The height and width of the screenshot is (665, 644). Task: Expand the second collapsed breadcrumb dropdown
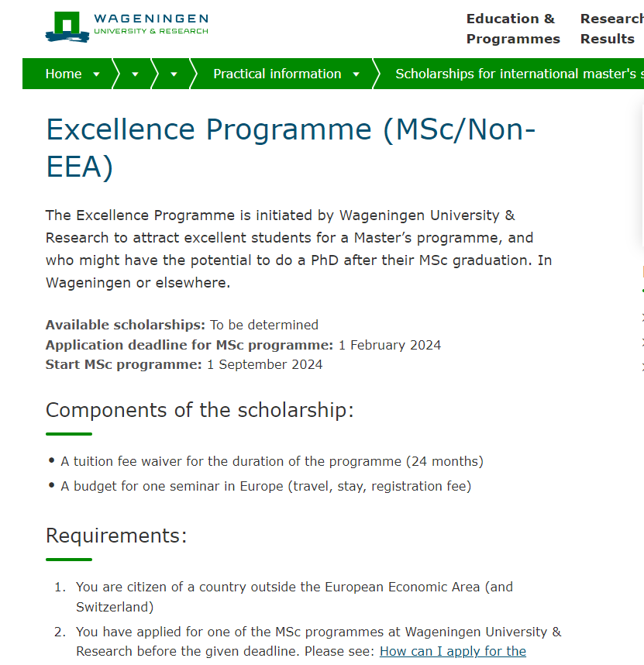click(172, 74)
